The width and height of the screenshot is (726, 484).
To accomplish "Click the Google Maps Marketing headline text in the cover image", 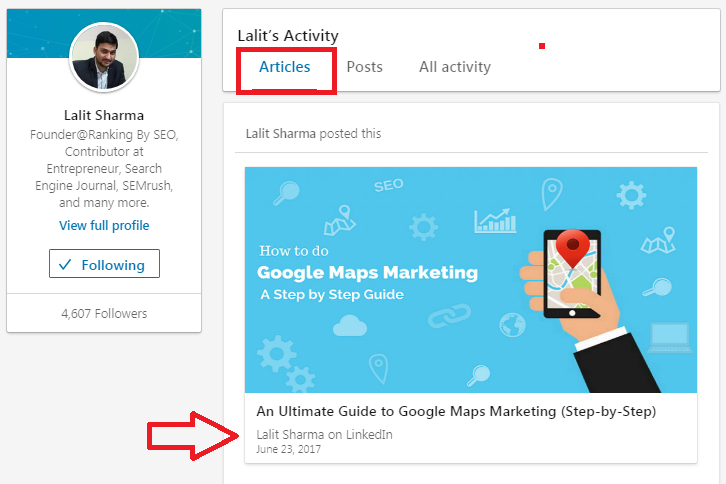I will (367, 273).
